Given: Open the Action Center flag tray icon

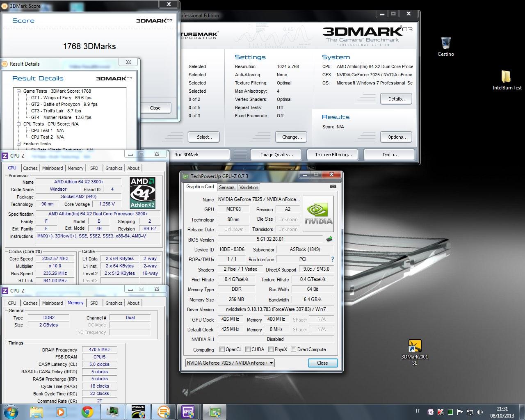Looking at the screenshot, I should (x=460, y=412).
